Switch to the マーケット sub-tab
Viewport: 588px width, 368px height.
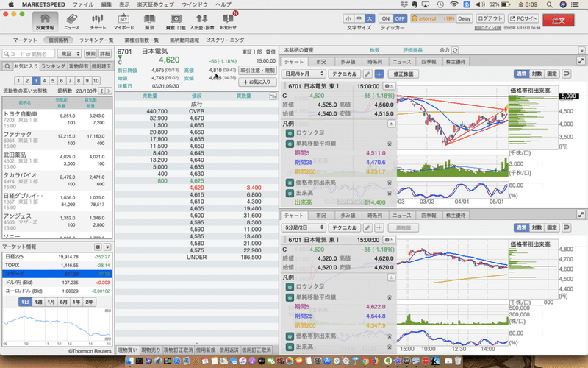pos(25,40)
